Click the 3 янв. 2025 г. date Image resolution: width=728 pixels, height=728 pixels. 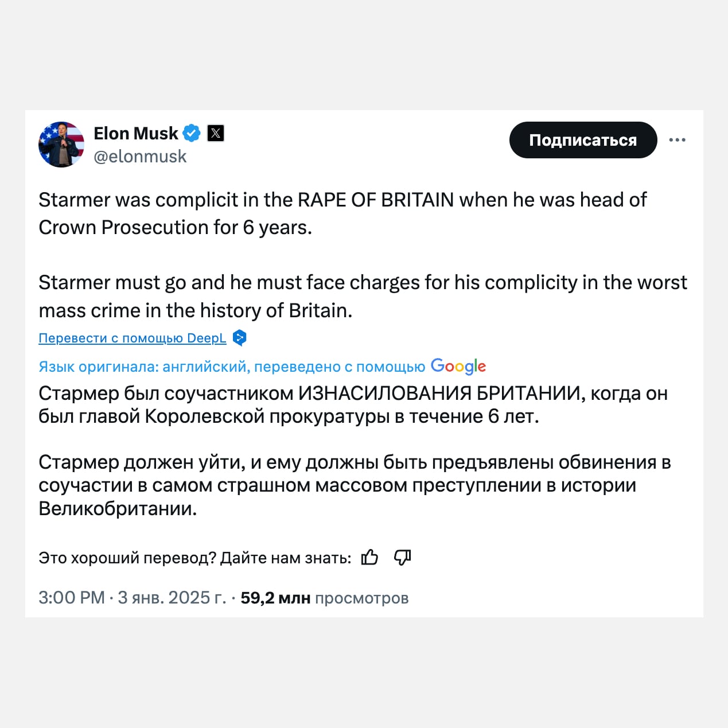tap(172, 598)
